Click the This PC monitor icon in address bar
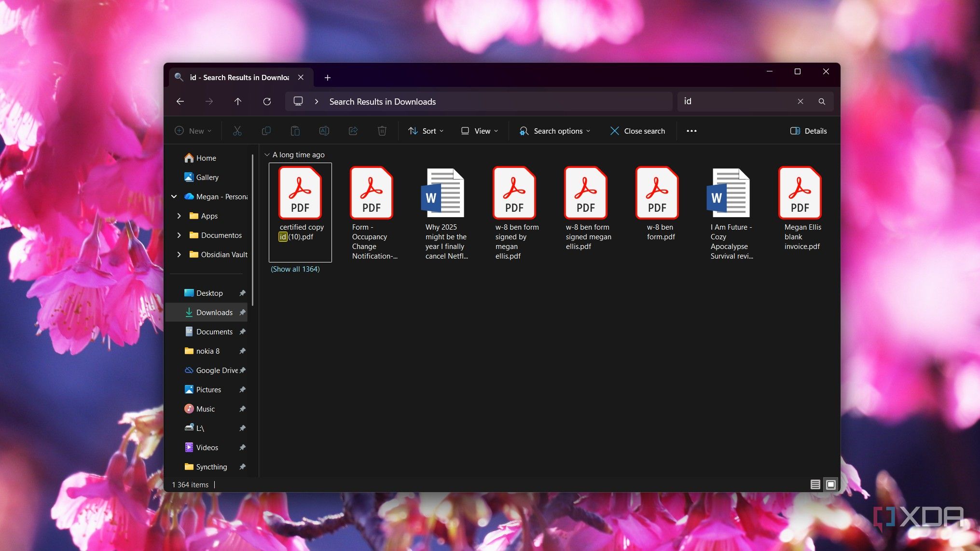 tap(298, 101)
